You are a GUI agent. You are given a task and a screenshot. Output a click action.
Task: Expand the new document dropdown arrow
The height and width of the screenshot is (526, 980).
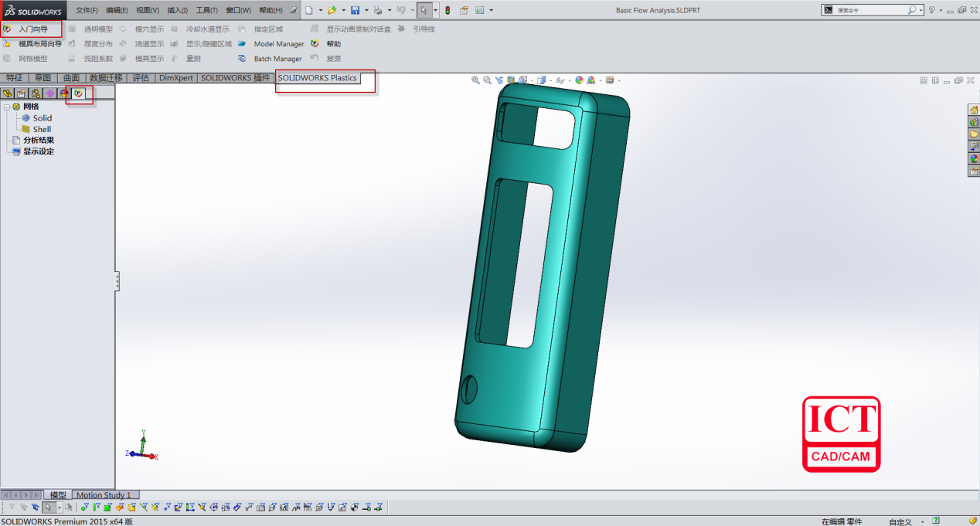coord(319,10)
